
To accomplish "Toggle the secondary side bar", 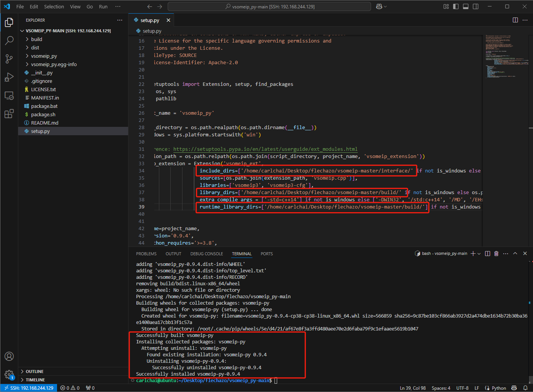I will pyautogui.click(x=476, y=6).
